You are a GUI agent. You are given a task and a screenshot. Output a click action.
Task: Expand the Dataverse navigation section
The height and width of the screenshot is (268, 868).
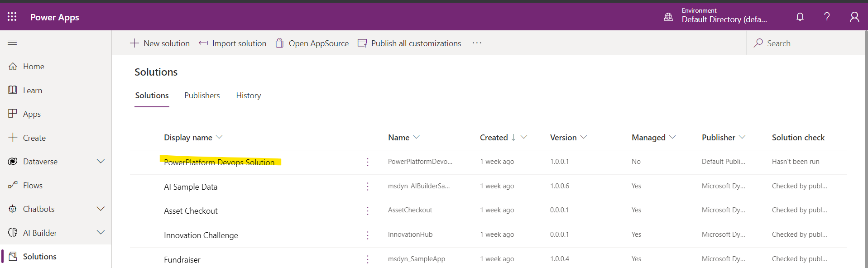coord(101,162)
